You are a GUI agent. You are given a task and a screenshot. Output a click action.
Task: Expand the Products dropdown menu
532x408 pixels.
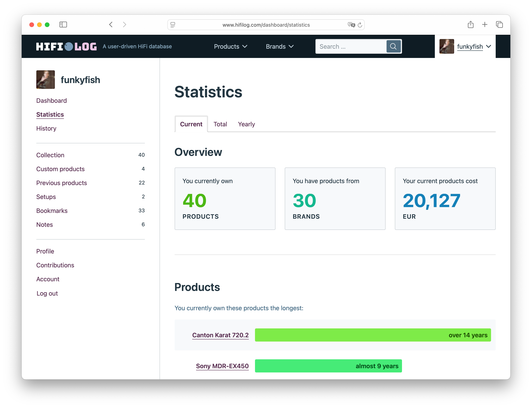click(230, 46)
